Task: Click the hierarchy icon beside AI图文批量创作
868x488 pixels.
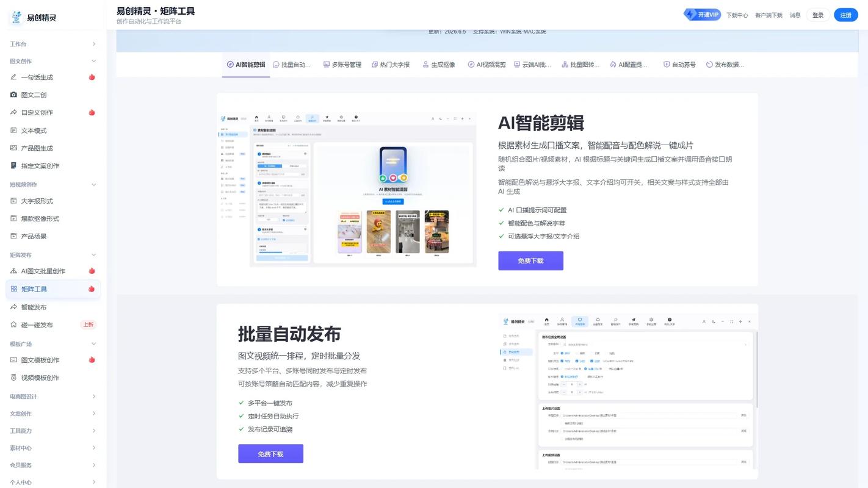Action: [14, 271]
